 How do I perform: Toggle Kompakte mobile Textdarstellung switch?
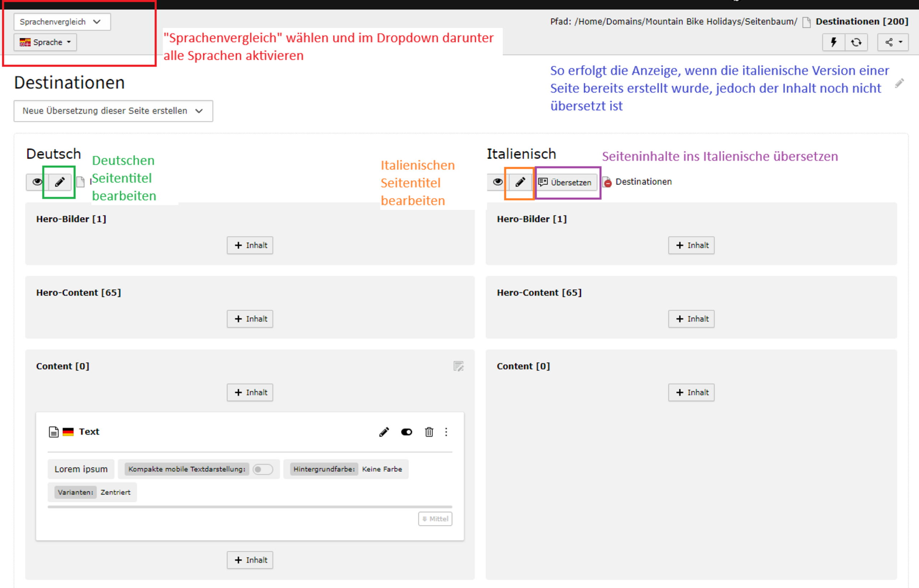click(x=263, y=469)
